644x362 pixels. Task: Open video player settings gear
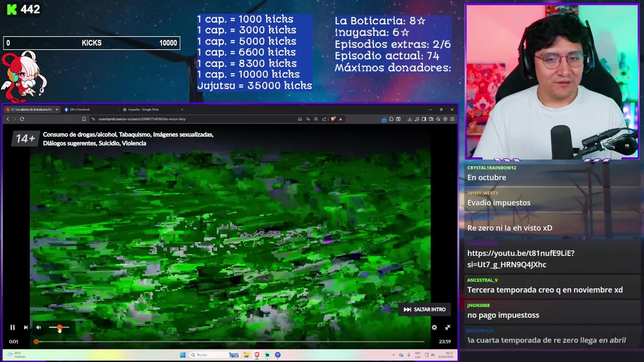point(434,327)
